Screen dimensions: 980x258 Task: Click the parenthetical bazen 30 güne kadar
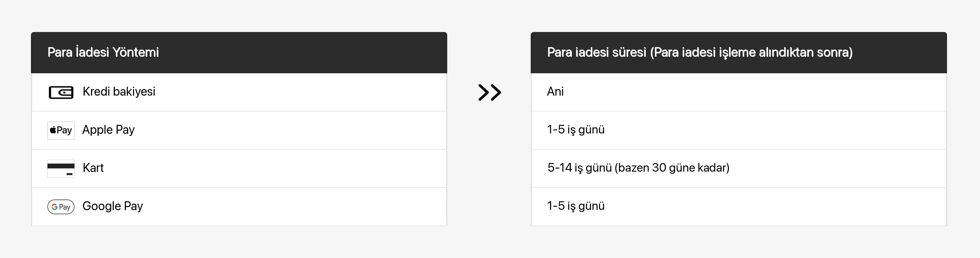[x=672, y=168]
